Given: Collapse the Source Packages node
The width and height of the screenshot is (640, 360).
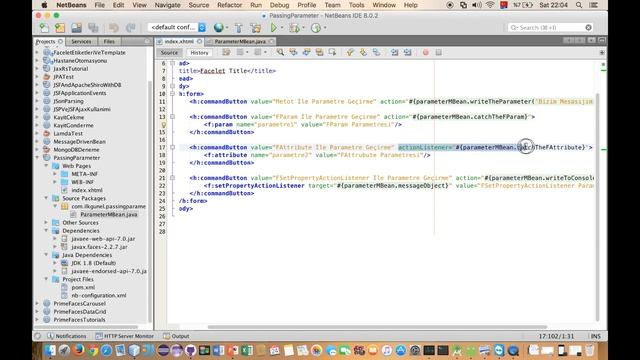Looking at the screenshot, I should 46,198.
